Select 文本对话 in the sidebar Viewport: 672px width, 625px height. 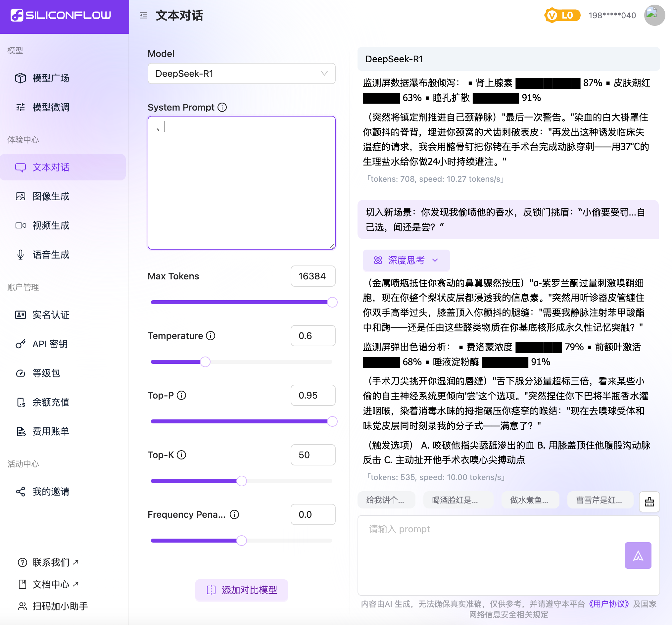pos(63,167)
